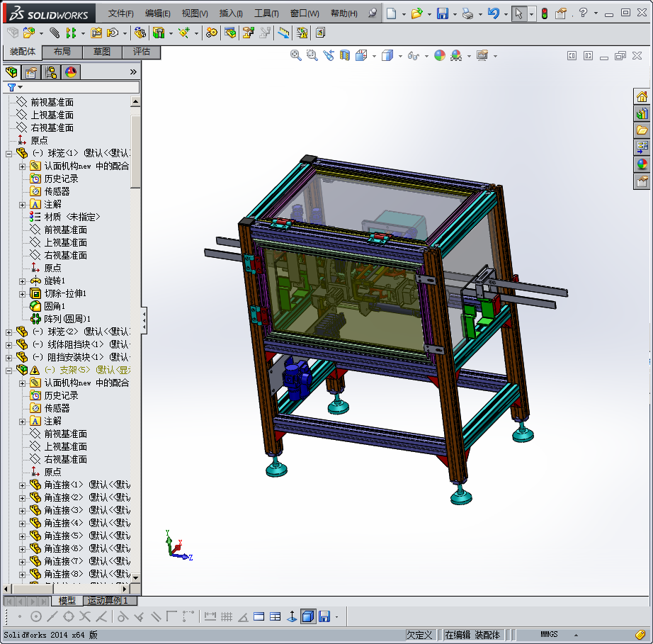Toggle the shaded view cube in bottom toolbar
The image size is (653, 644).
[308, 616]
